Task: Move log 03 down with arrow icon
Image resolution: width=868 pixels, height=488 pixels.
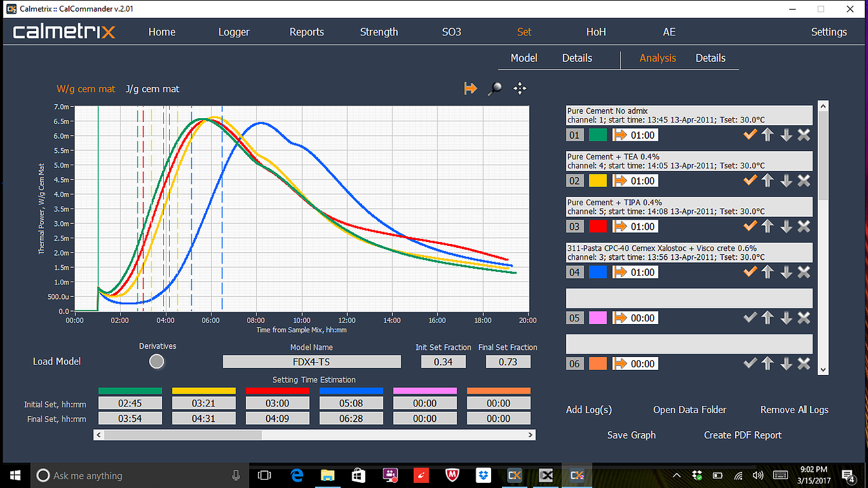Action: pyautogui.click(x=785, y=227)
